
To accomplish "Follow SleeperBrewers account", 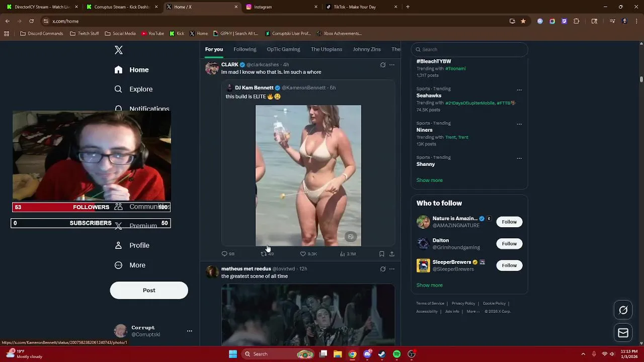I will click(509, 265).
